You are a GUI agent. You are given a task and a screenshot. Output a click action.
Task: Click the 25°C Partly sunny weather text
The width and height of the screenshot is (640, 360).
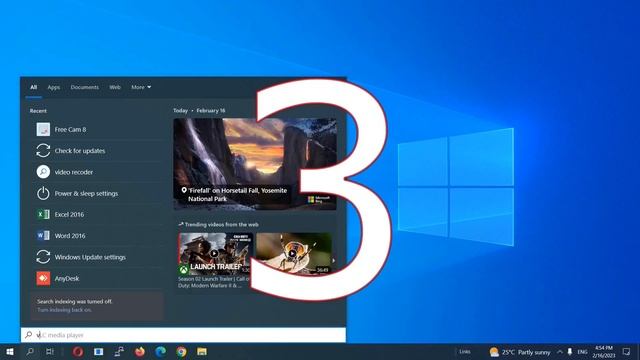click(x=526, y=352)
